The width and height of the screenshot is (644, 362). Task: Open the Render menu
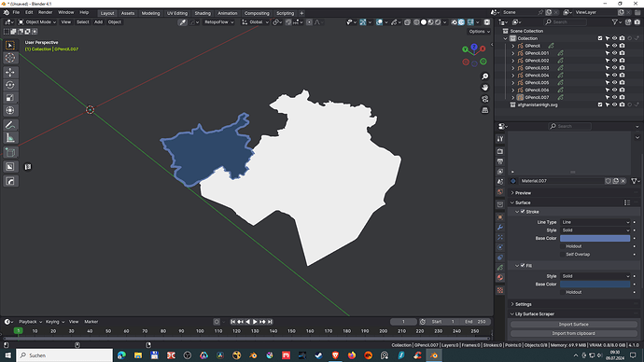pyautogui.click(x=45, y=13)
